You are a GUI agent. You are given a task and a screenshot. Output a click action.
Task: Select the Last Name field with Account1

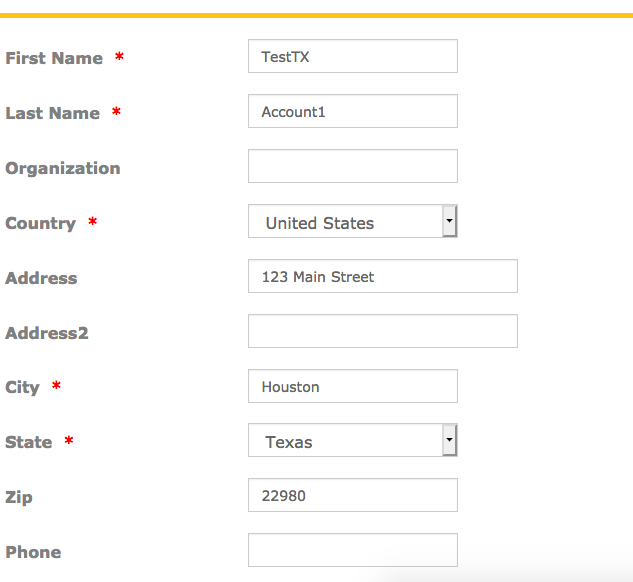point(353,111)
